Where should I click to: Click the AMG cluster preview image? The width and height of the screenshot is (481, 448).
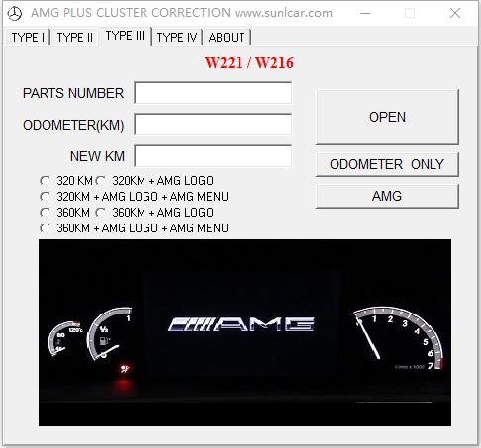[x=244, y=332]
